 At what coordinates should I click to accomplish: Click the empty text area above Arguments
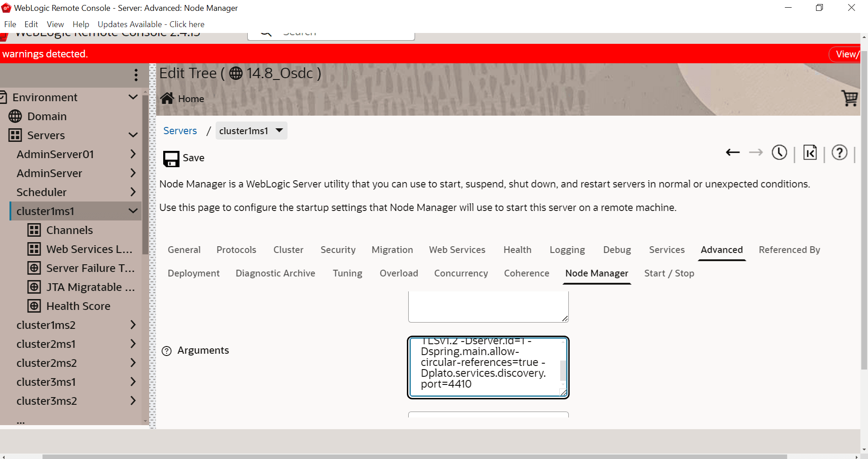point(488,306)
